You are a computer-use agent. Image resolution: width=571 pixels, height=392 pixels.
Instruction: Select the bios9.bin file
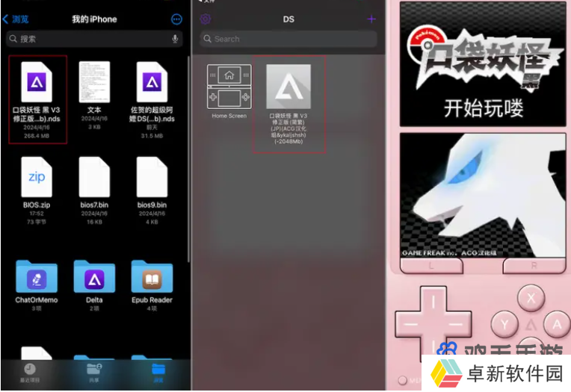click(152, 177)
